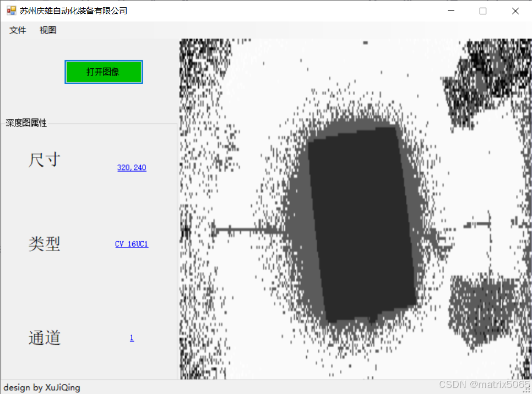Image resolution: width=532 pixels, height=394 pixels.
Task: Minimize the application window
Action: (451, 11)
